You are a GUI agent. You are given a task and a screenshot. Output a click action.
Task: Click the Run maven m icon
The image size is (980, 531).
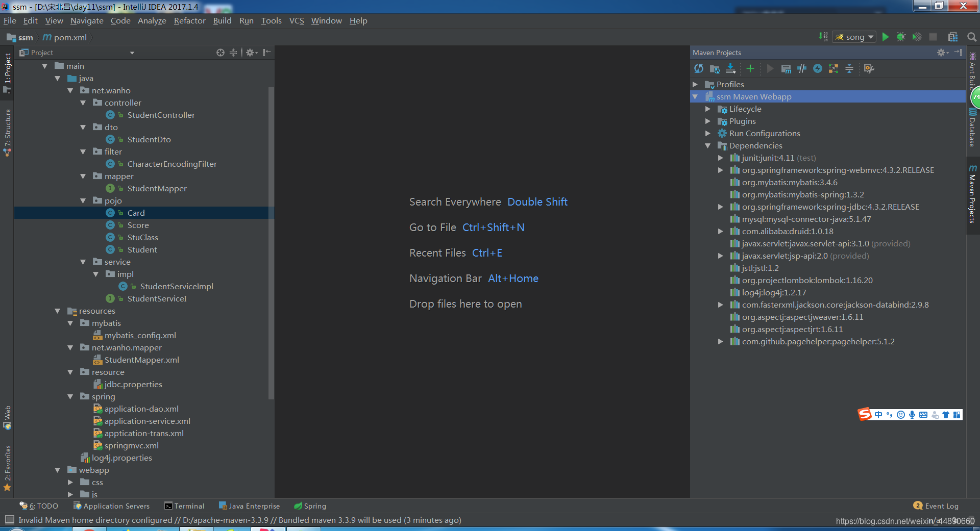[770, 68]
